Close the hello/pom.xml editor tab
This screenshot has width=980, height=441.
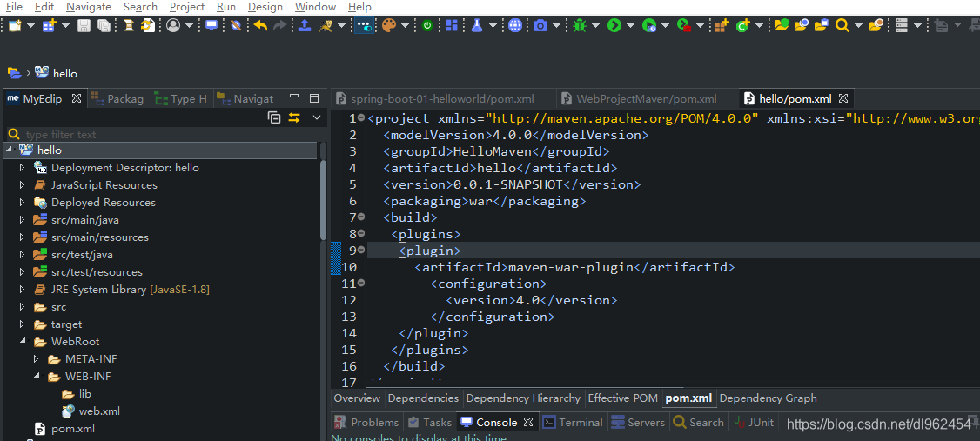point(843,98)
